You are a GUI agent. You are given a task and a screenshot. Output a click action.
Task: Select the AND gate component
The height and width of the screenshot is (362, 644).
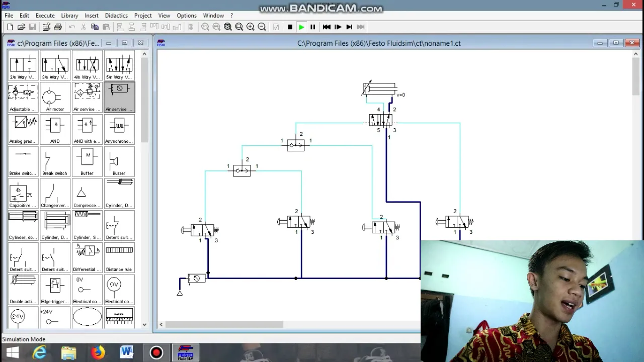click(55, 130)
